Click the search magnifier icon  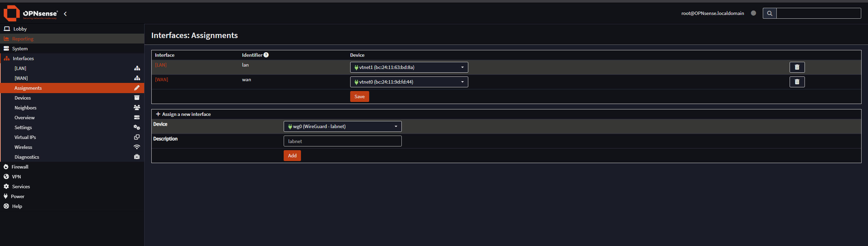click(x=769, y=13)
